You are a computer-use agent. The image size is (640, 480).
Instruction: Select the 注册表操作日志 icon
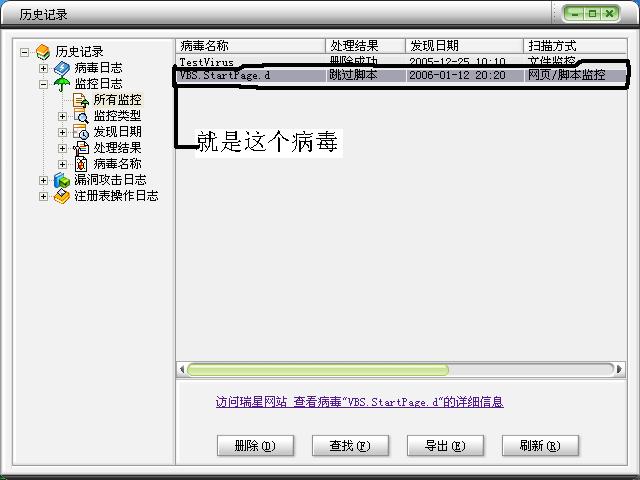[x=62, y=196]
